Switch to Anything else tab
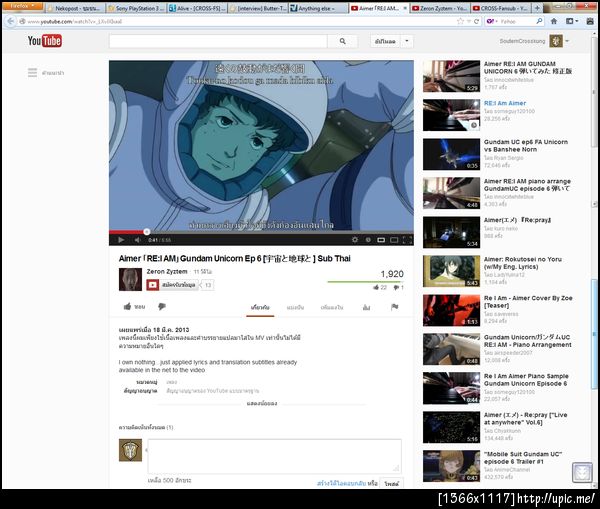This screenshot has width=600, height=509. 318,8
